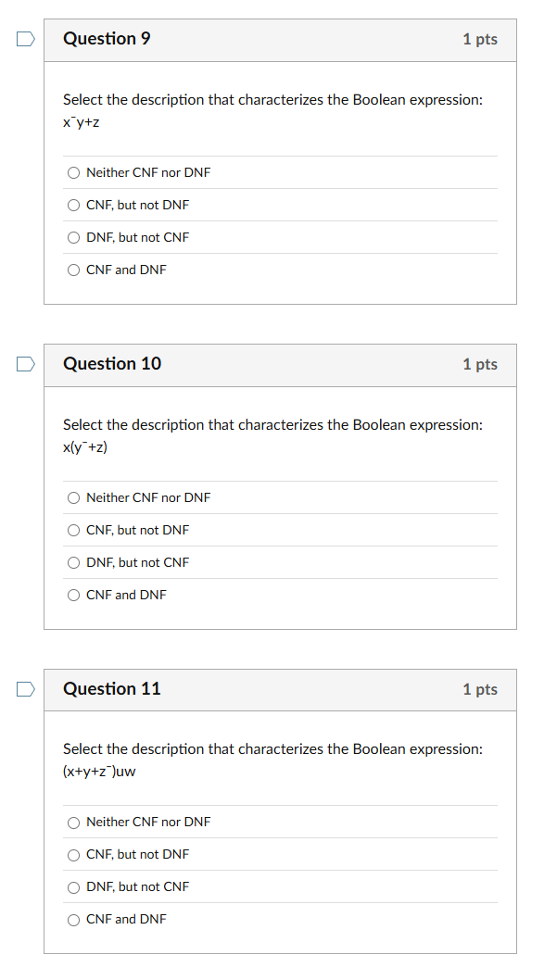Screen dimensions: 557x980
Task: Click the expression x¯y+z in Question 9
Action: tap(79, 121)
